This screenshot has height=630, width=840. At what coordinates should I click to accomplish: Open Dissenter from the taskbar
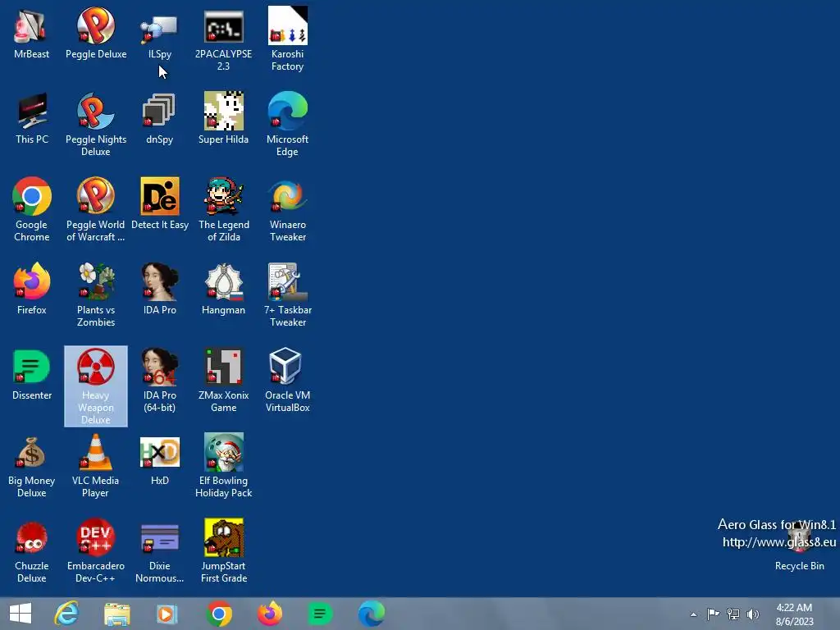coord(320,614)
